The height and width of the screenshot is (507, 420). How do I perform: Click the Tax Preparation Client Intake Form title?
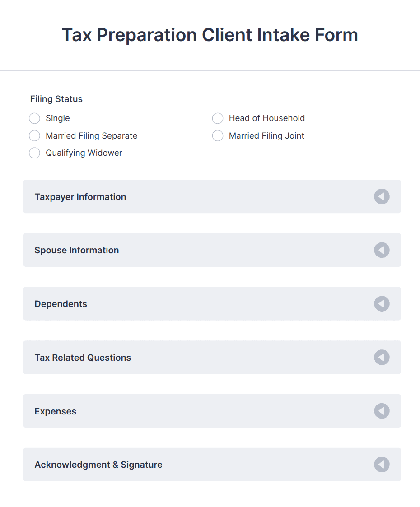coord(210,35)
